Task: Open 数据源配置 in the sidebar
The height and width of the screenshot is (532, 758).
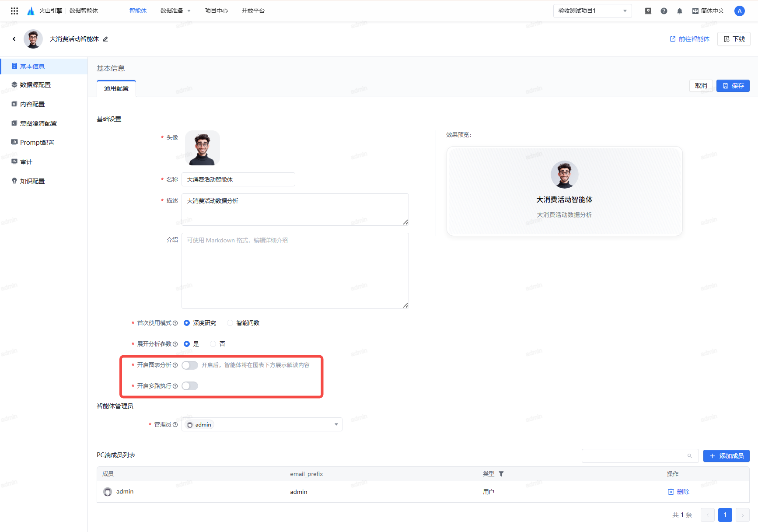Action: coord(44,85)
